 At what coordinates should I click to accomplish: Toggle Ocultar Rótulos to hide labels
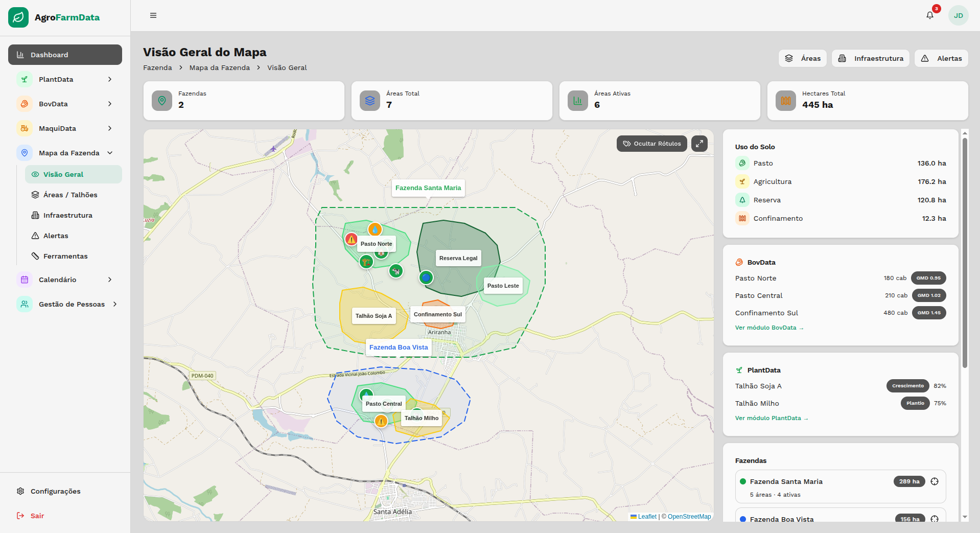coord(651,144)
